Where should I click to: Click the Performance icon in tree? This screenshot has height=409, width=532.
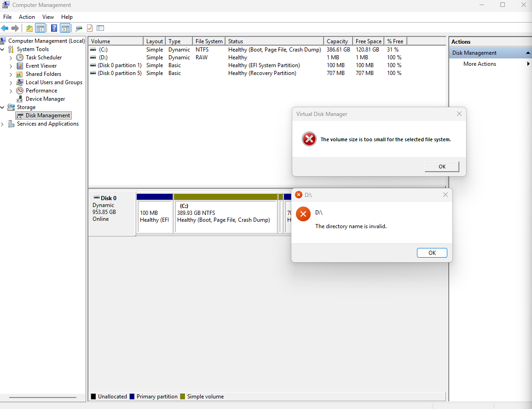coord(20,91)
